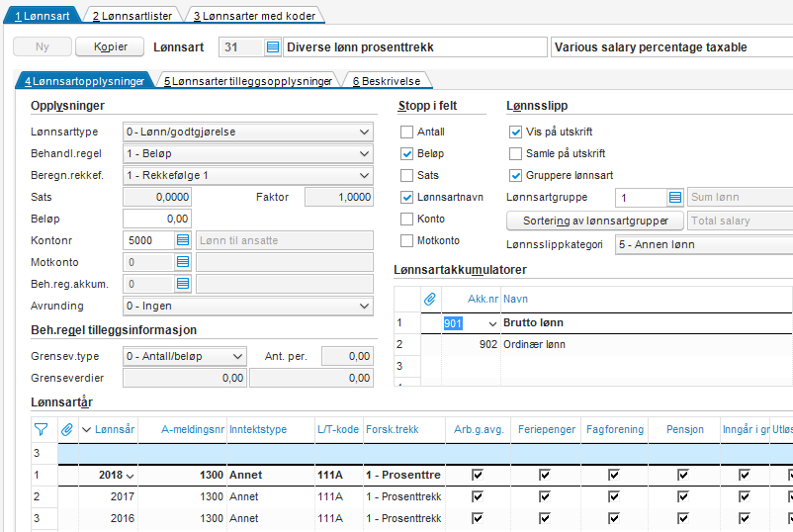This screenshot has height=532, width=793.
Task: Click the Beløp input field
Action: pyautogui.click(x=157, y=219)
